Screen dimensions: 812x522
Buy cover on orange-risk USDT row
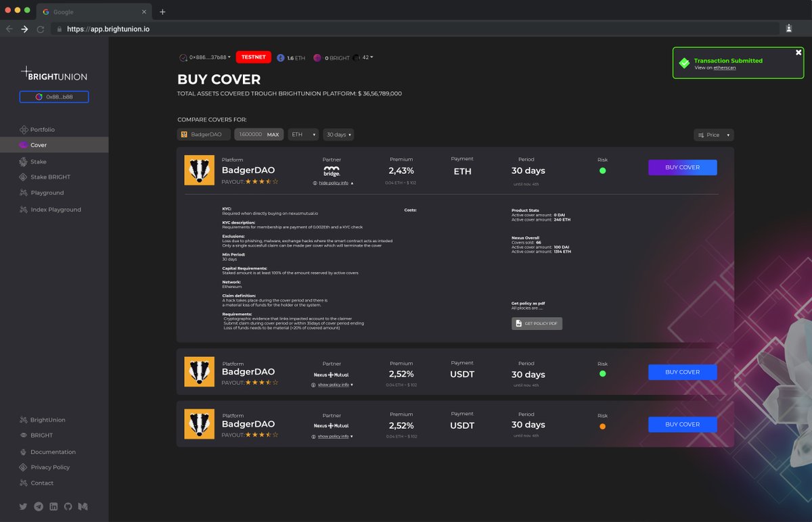tap(682, 424)
